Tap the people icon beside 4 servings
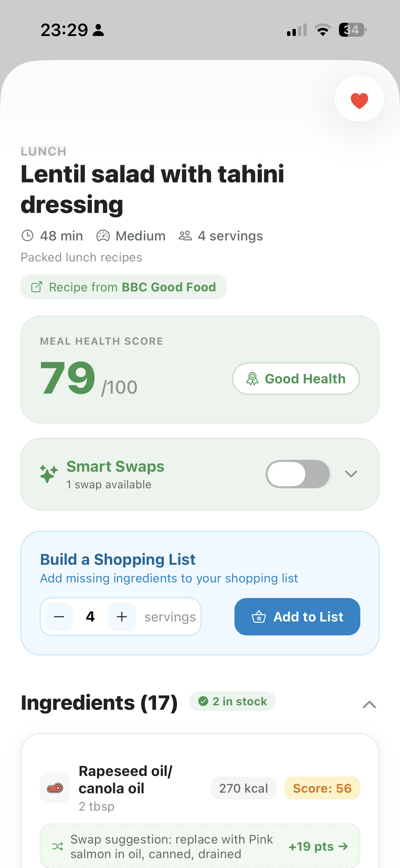The image size is (400, 868). coord(185,236)
